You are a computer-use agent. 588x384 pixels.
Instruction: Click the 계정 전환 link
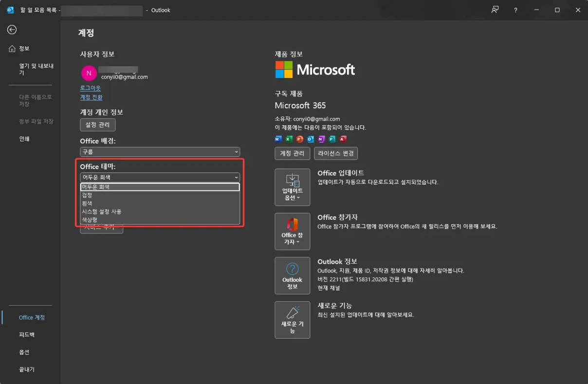tap(92, 97)
